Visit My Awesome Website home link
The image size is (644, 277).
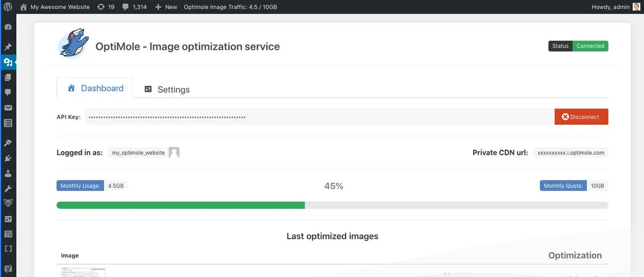coord(55,7)
